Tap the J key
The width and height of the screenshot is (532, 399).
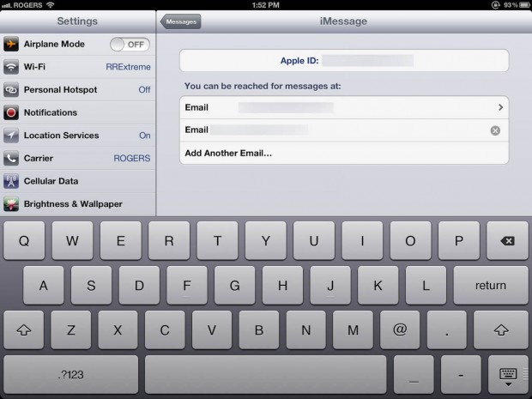point(330,286)
